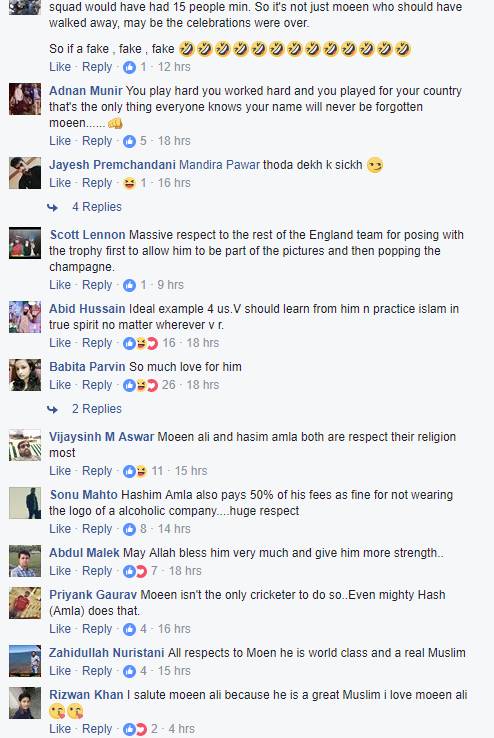This screenshot has width=494, height=738.
Task: View reaction icons on Babita Parvin's comment
Action: [x=140, y=385]
